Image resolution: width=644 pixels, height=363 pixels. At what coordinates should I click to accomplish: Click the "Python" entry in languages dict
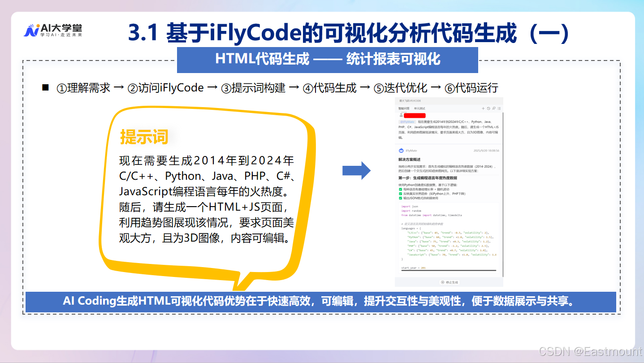pyautogui.click(x=450, y=237)
